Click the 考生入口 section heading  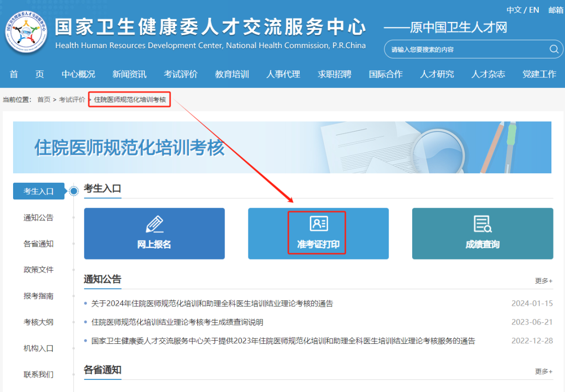pyautogui.click(x=103, y=188)
